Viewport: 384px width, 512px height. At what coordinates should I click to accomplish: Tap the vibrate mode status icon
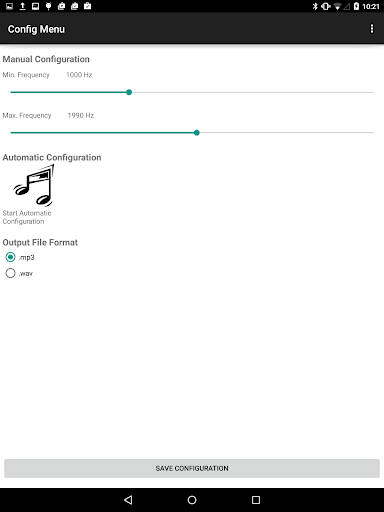326,6
